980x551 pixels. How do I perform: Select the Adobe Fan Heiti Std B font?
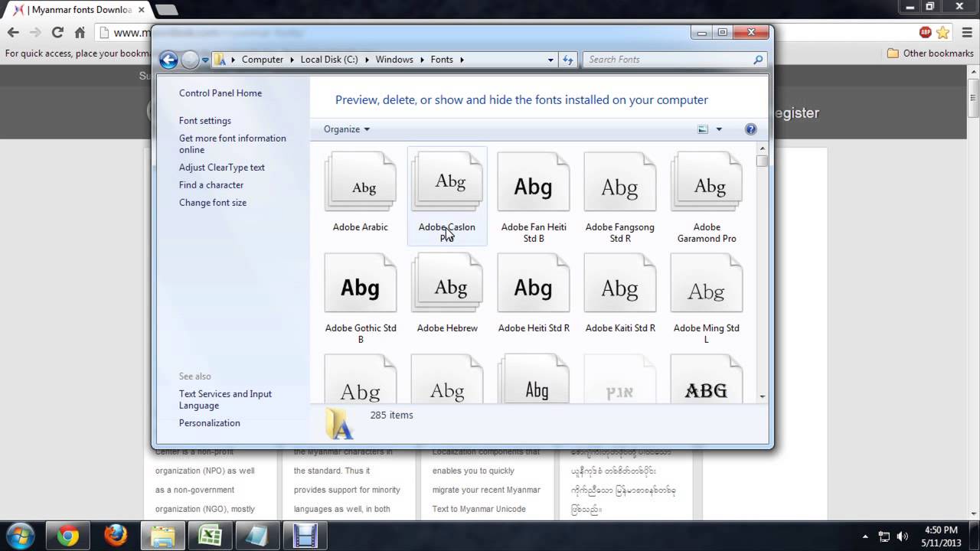534,182
